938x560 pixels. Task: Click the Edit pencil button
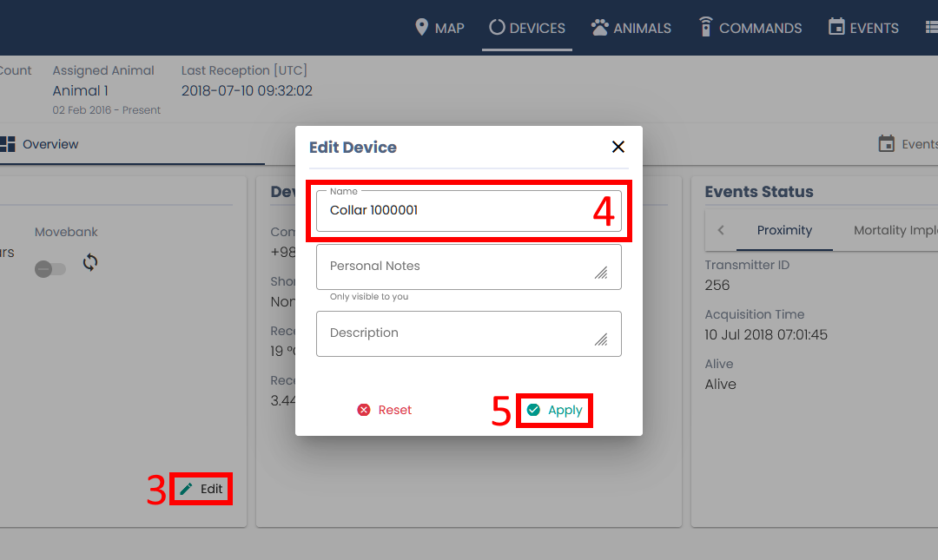[x=201, y=489]
